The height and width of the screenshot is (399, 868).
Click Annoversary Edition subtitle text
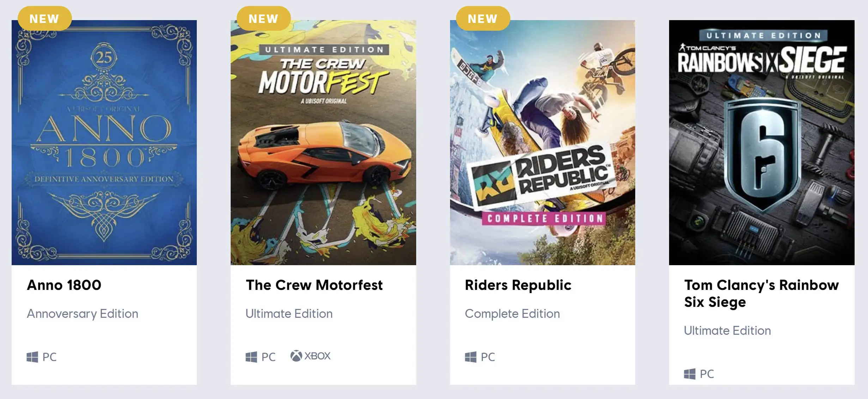tap(83, 314)
